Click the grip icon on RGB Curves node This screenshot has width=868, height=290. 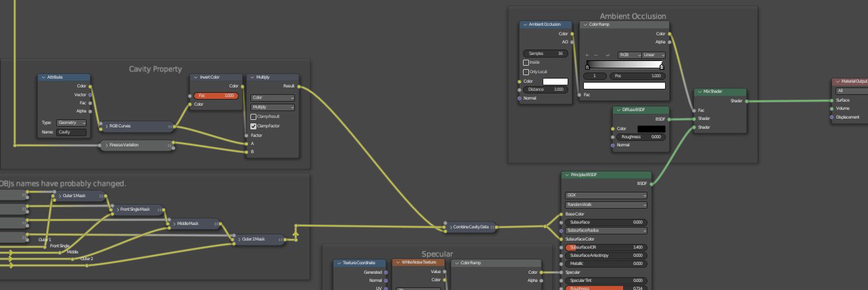point(169,126)
